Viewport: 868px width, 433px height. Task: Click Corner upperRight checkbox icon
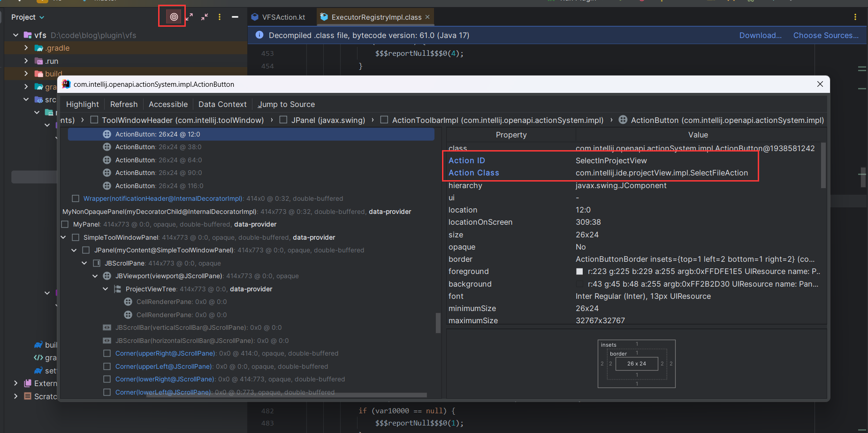click(107, 353)
